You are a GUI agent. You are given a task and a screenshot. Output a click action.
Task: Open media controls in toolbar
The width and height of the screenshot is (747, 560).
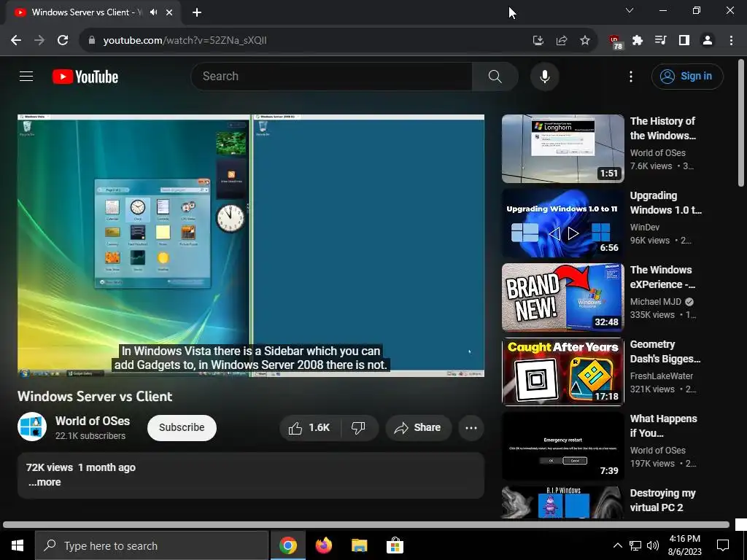click(x=661, y=41)
